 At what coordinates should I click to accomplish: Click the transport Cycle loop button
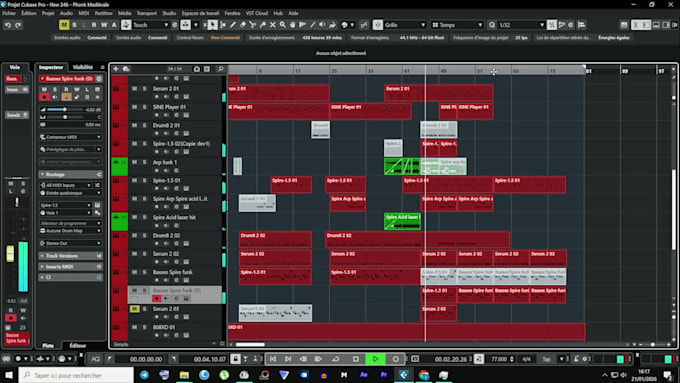click(336, 359)
